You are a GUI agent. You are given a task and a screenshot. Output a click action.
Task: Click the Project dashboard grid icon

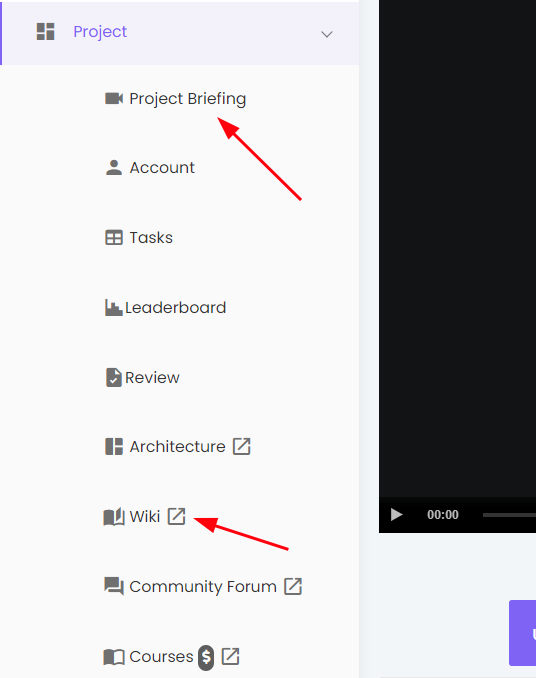45,32
